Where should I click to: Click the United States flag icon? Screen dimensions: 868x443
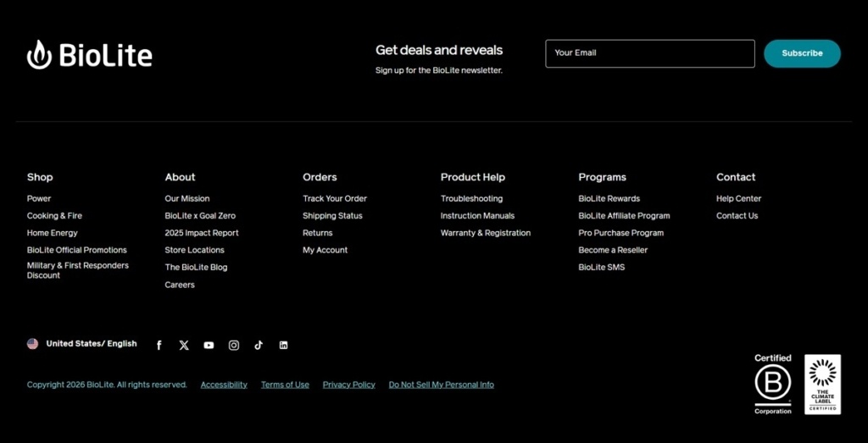pos(33,344)
